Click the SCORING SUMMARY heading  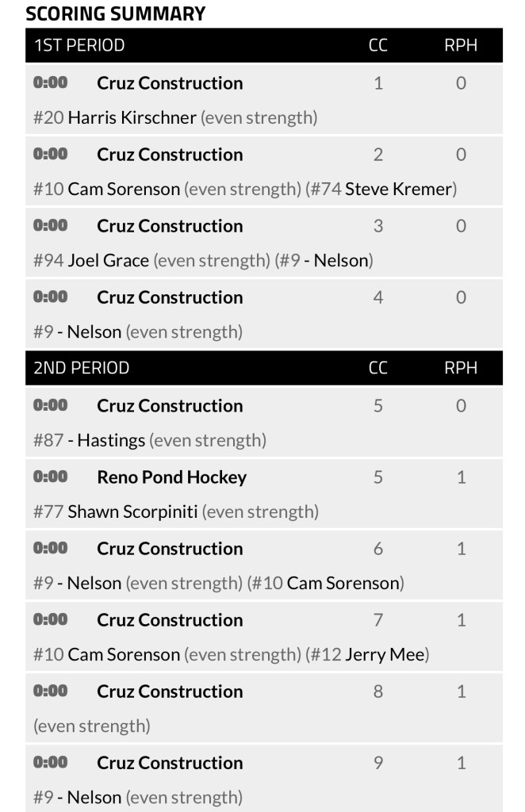(116, 13)
